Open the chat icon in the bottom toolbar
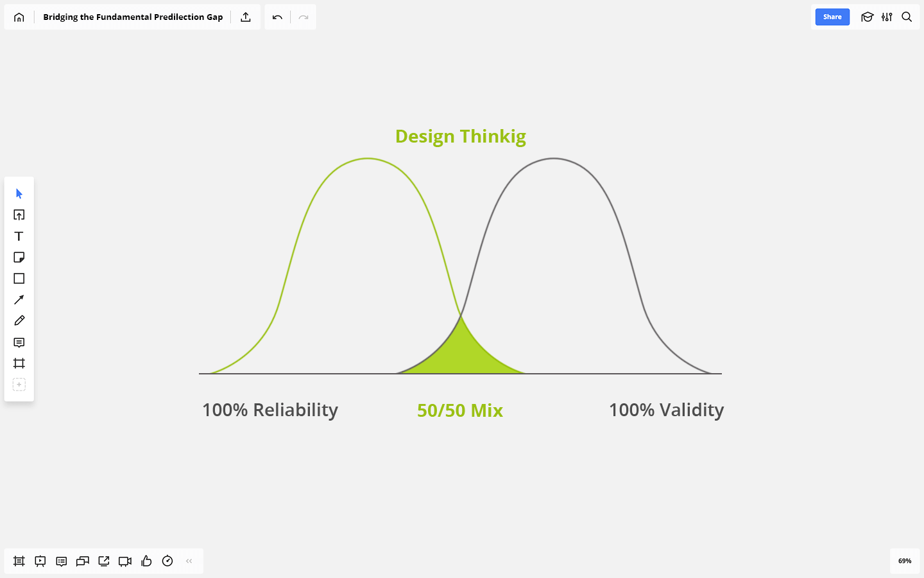The height and width of the screenshot is (578, 924). [83, 561]
